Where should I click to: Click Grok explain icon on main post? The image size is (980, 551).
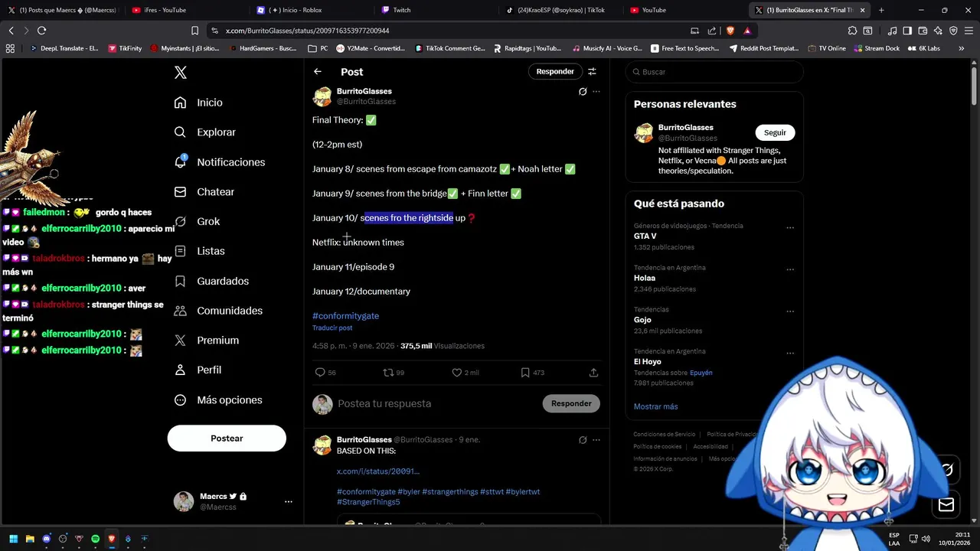(x=583, y=92)
